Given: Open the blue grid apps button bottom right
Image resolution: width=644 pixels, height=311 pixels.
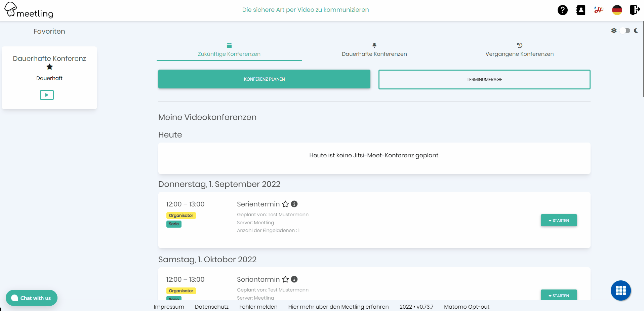Looking at the screenshot, I should [x=620, y=290].
